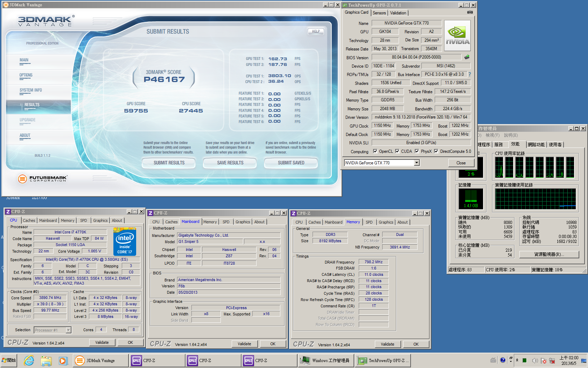Click the save BIOS chip icon in GPU-Z

coord(467,57)
